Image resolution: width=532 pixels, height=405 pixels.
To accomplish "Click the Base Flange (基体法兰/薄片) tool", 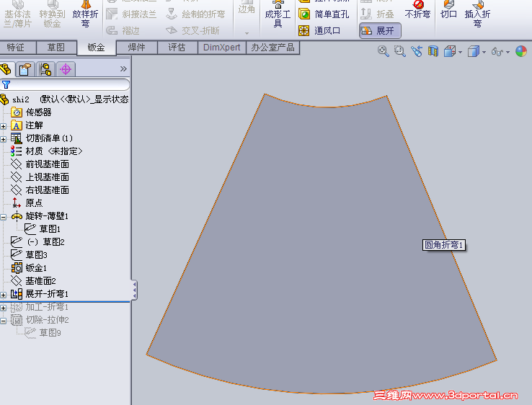I will [x=17, y=14].
